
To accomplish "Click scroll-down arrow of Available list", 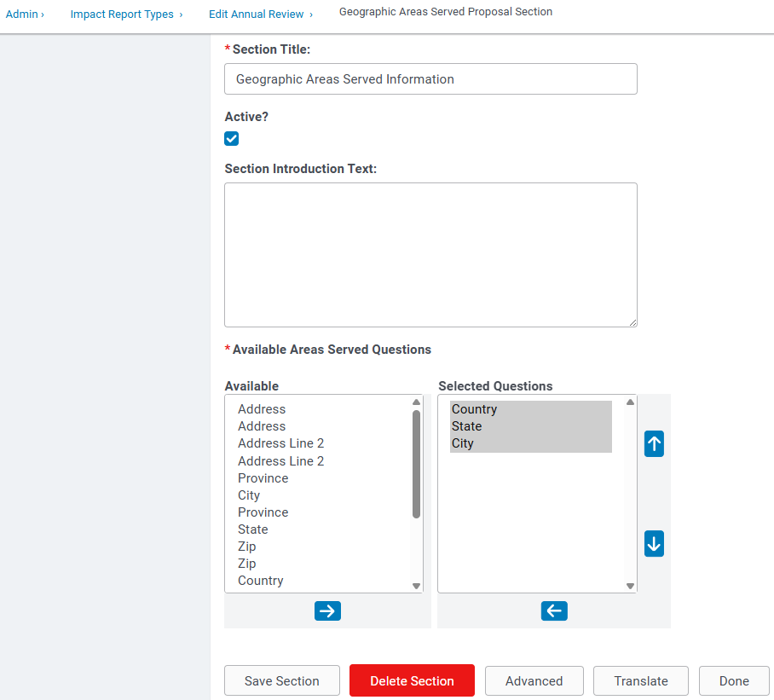I will click(x=416, y=586).
